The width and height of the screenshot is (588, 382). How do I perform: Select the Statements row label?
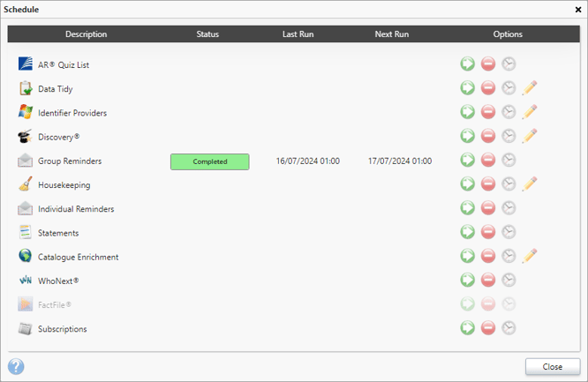coord(58,233)
